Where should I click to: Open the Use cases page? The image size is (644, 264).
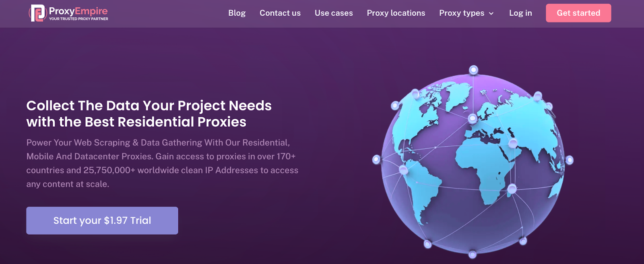coord(334,13)
